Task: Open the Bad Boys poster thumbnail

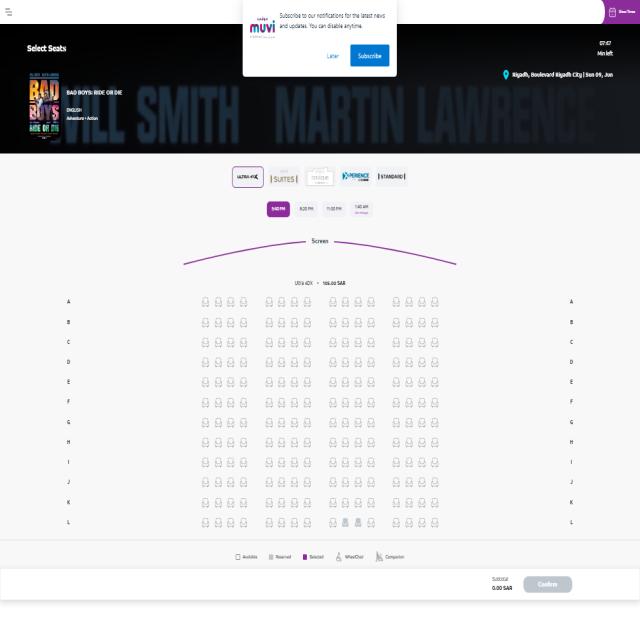Action: tap(44, 106)
